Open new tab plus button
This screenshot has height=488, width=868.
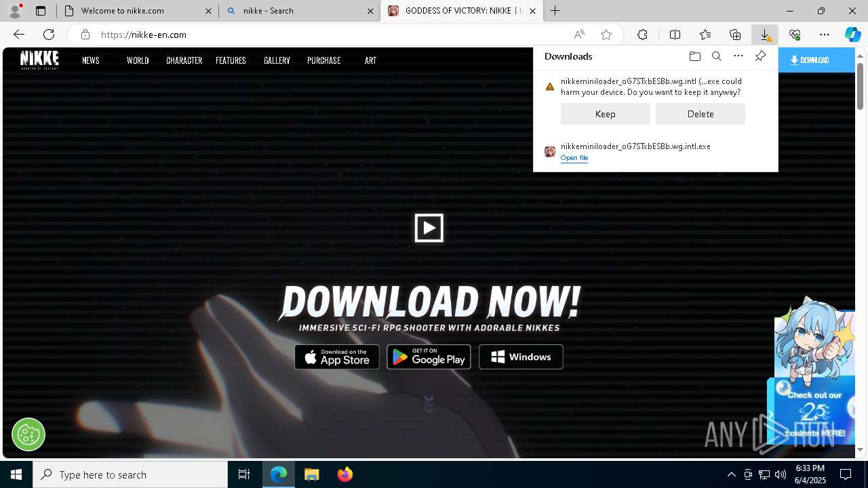pos(555,11)
